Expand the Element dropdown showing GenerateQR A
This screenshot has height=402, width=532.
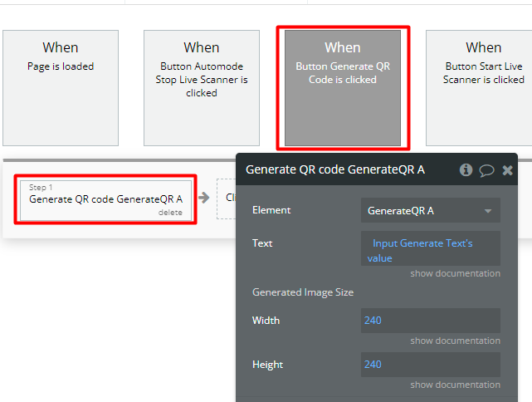click(430, 211)
